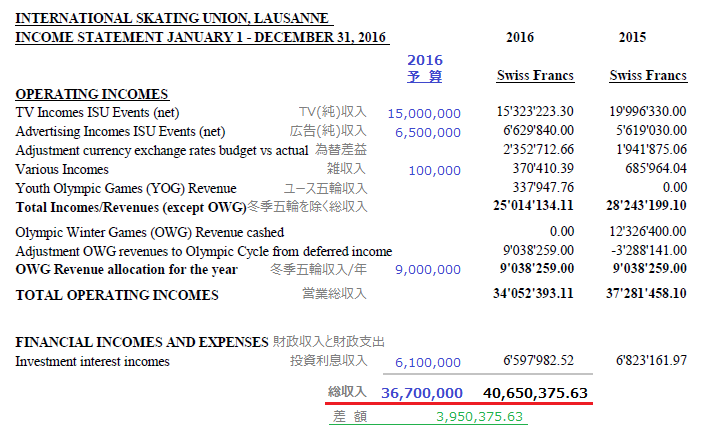The height and width of the screenshot is (436, 708).
Task: Click the Japanese label '為替差益'
Action: (341, 149)
